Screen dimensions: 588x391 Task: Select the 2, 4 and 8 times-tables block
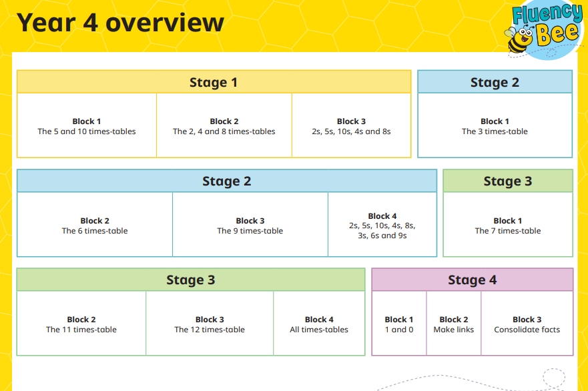click(224, 126)
